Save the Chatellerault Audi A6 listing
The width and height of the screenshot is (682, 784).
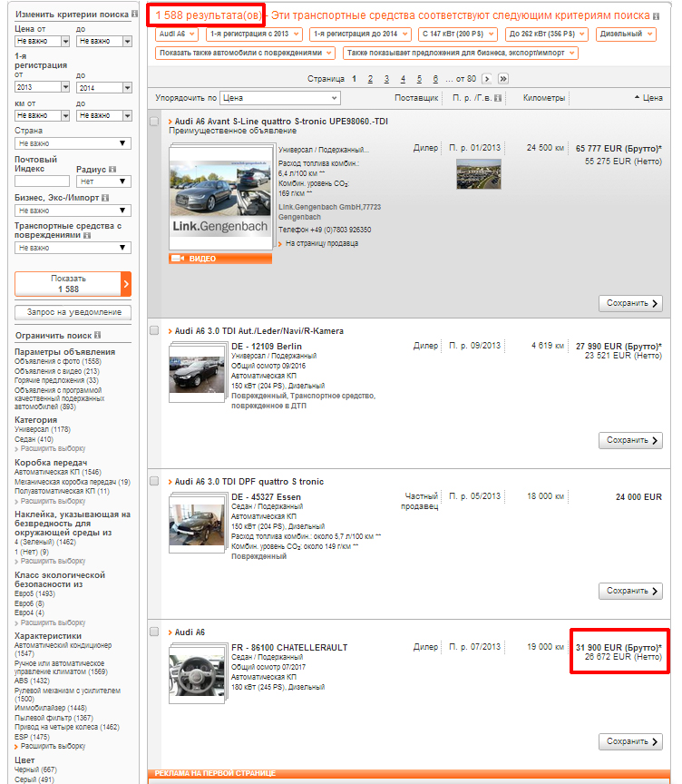[630, 741]
